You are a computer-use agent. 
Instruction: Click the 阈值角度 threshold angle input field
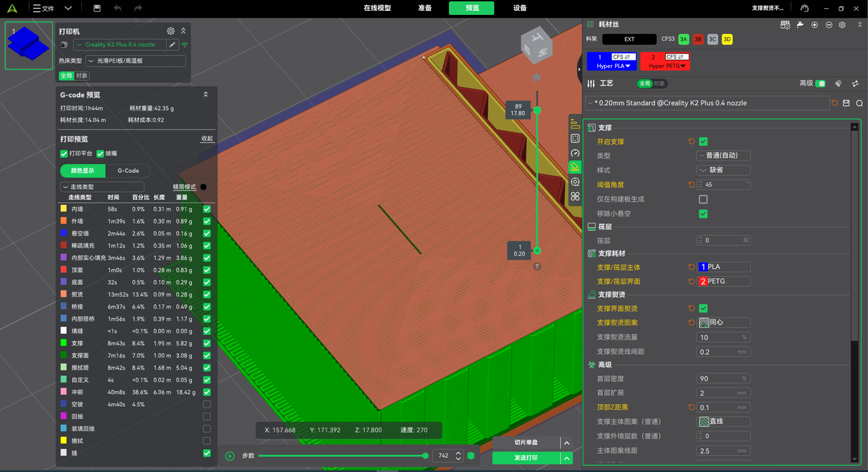[x=722, y=184]
